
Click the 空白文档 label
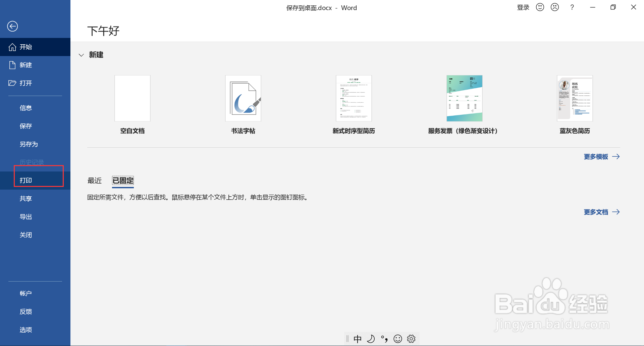click(x=132, y=131)
